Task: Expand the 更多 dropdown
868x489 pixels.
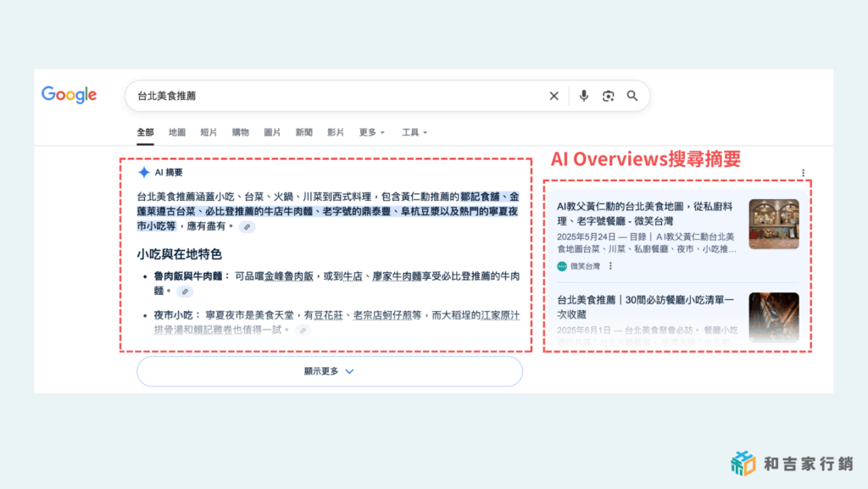Action: [371, 132]
